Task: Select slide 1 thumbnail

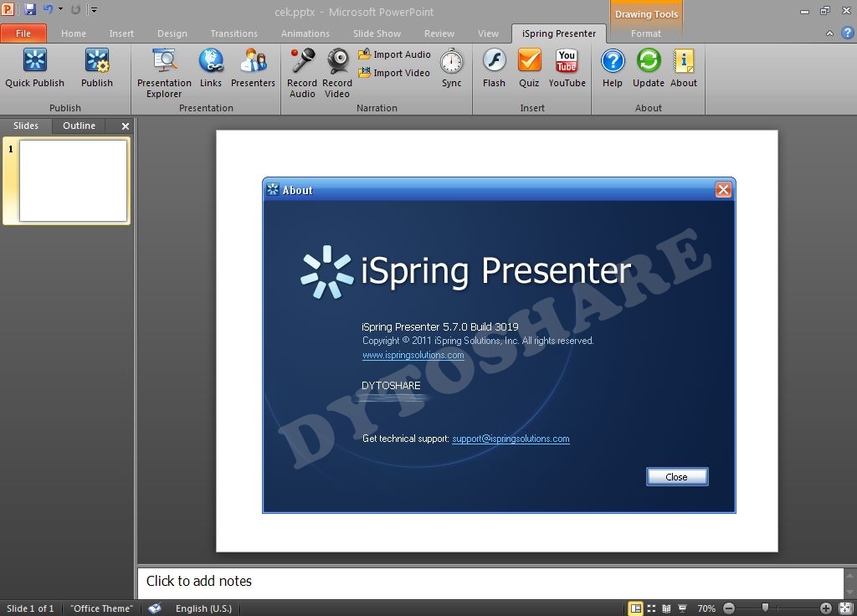Action: (74, 181)
